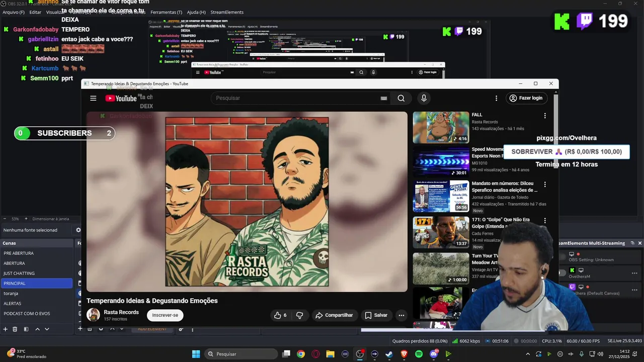Select the JUST CHATTING scene

(x=37, y=274)
